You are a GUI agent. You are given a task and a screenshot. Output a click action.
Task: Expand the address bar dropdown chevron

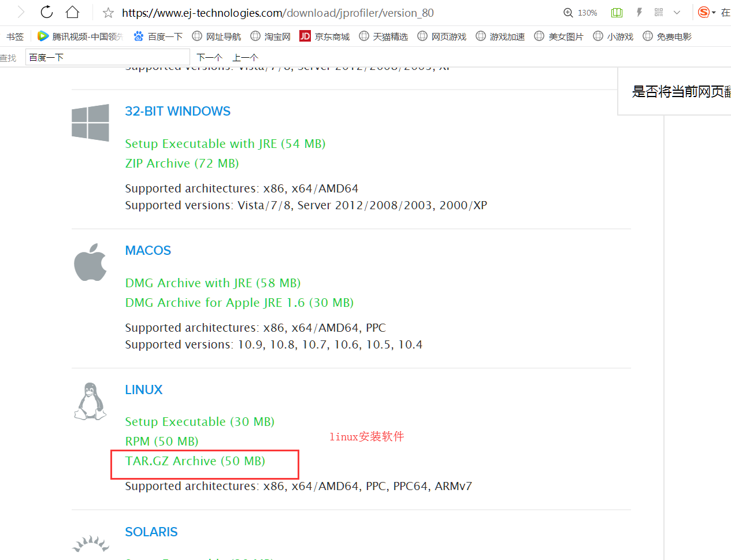click(677, 13)
